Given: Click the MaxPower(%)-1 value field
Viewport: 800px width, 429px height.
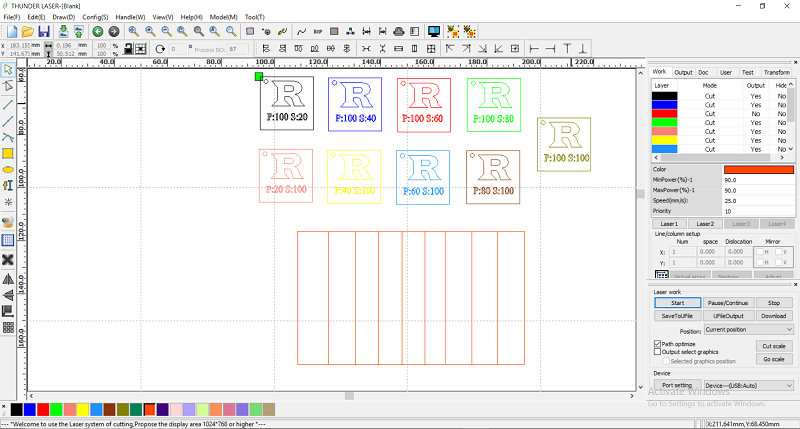Looking at the screenshot, I should click(759, 190).
